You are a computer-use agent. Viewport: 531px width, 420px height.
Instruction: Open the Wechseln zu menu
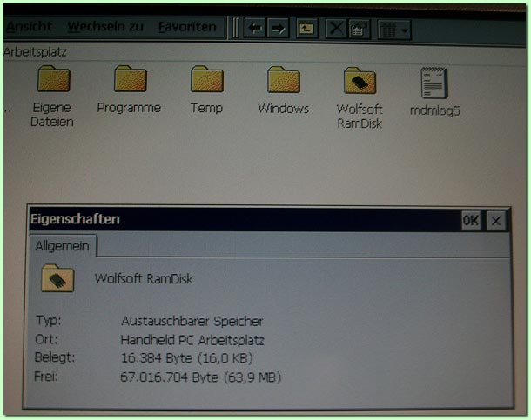coord(105,26)
